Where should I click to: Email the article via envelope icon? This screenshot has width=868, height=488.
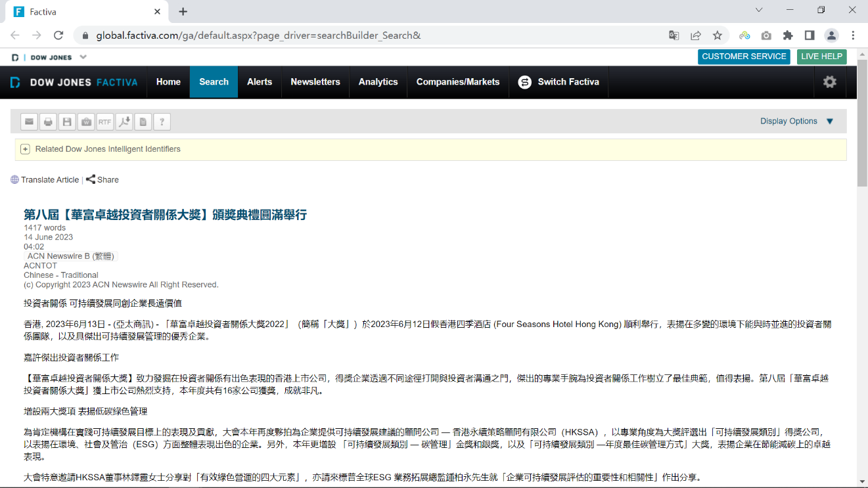click(29, 122)
